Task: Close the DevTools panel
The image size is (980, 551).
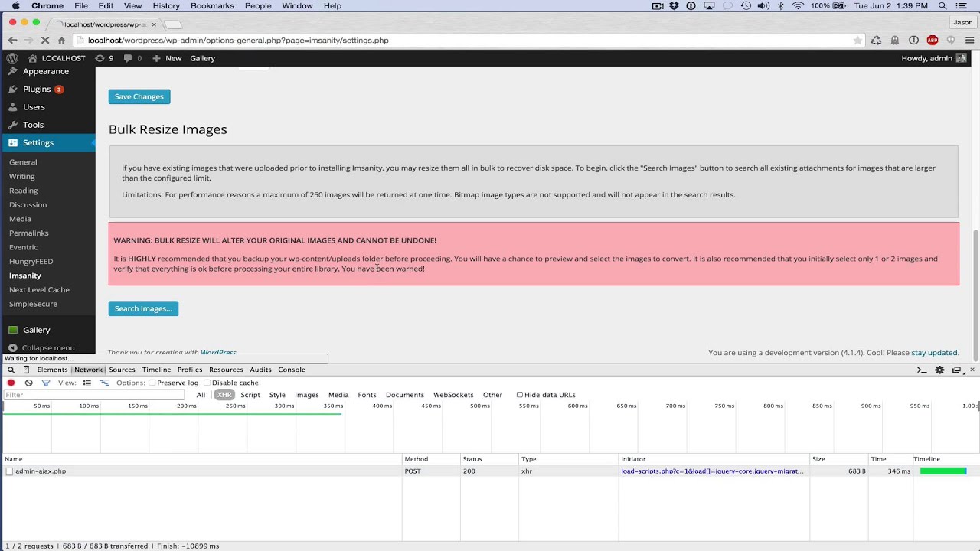Action: 972,370
